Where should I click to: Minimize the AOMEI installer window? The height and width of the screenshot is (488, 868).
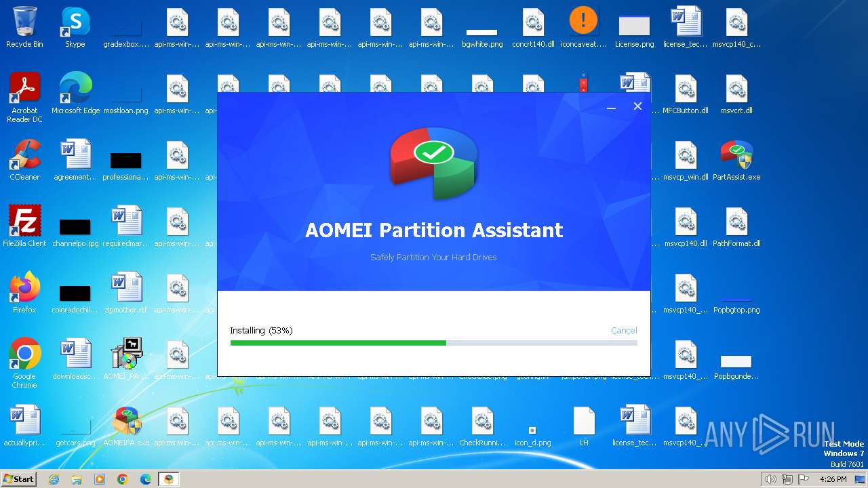(611, 107)
